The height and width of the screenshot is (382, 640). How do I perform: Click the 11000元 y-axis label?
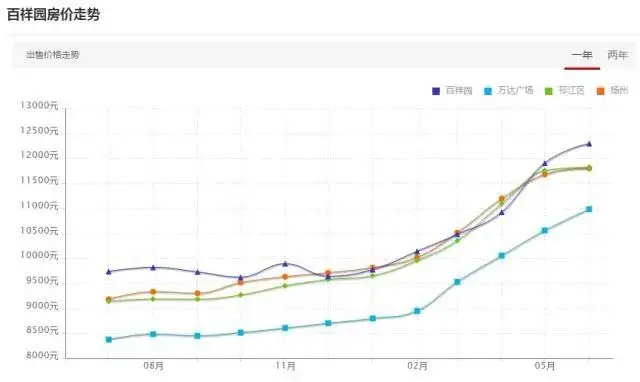click(x=40, y=206)
